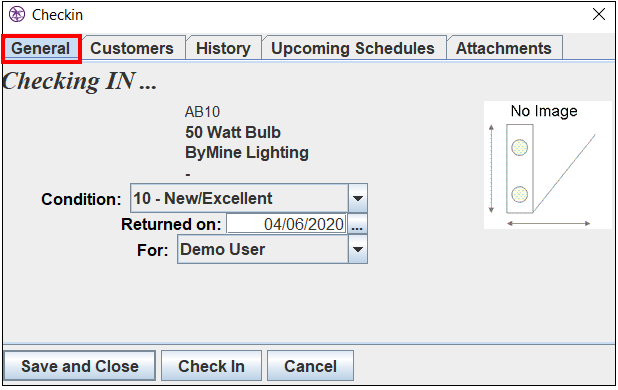Click the Returned on label

point(171,225)
